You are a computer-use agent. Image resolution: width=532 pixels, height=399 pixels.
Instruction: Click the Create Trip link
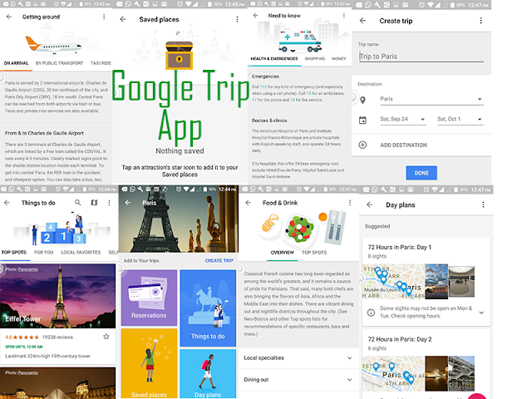coord(219,260)
